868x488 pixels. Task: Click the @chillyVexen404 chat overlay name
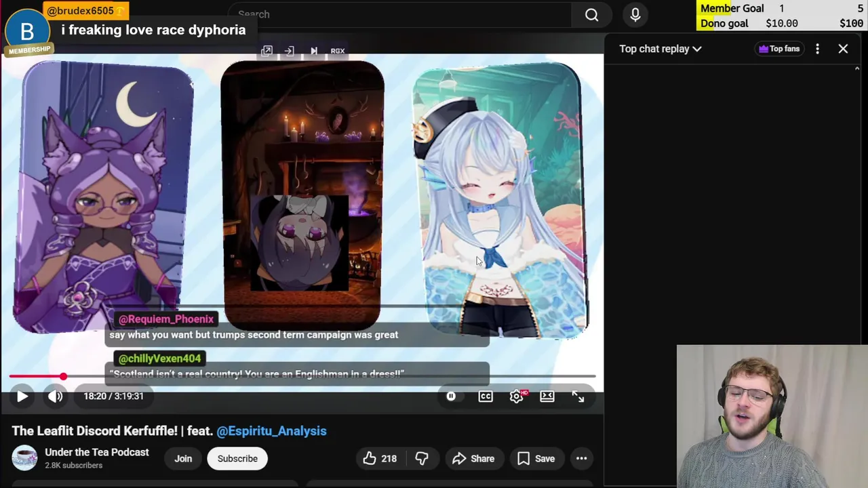point(160,359)
